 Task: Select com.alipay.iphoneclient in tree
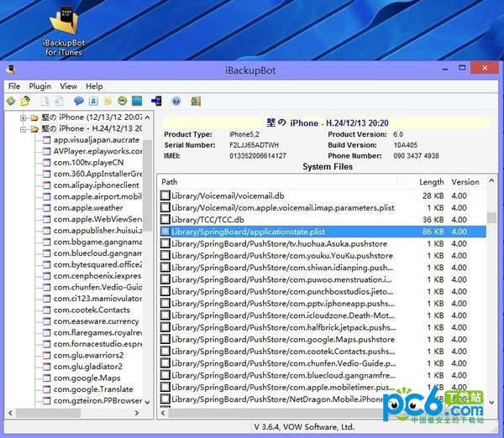click(97, 185)
